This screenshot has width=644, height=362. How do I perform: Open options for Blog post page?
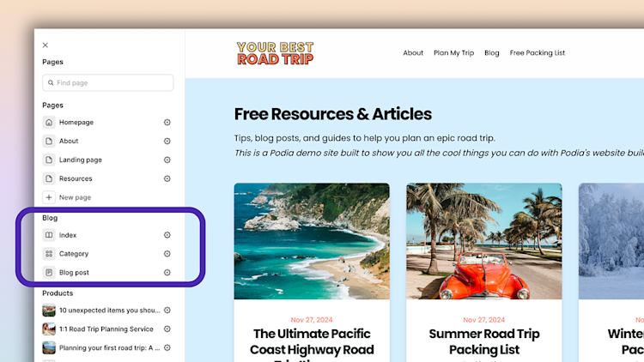167,273
